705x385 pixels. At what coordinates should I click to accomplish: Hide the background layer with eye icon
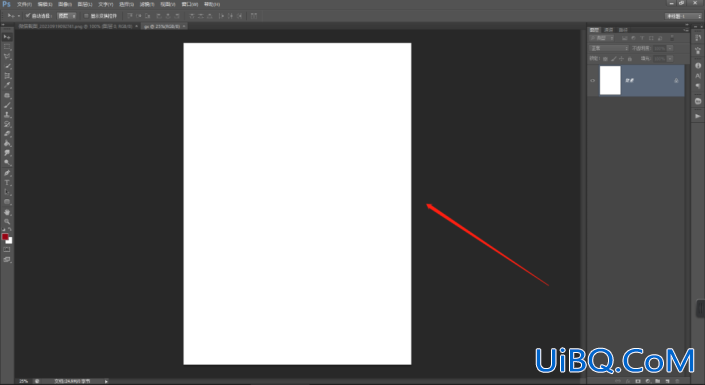593,81
